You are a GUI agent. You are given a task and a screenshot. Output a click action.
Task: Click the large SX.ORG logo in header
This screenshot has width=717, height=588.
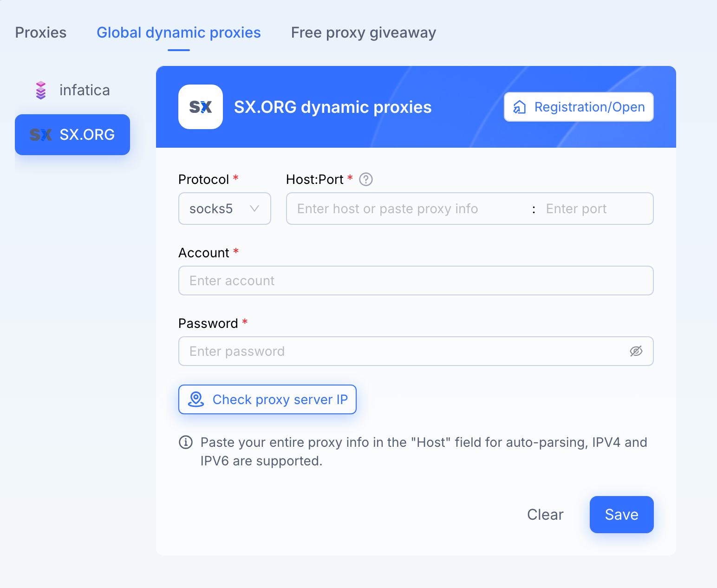[x=201, y=107]
